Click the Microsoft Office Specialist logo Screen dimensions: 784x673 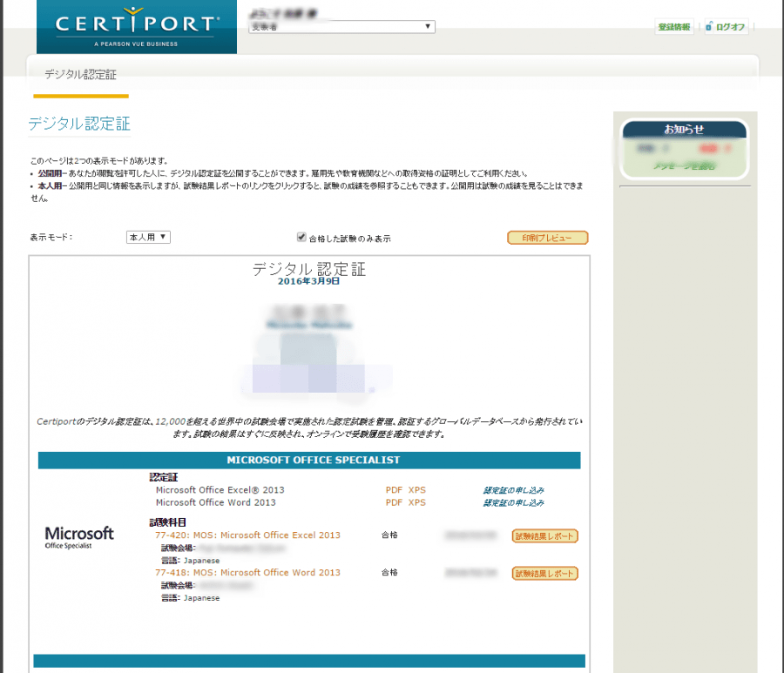click(x=79, y=537)
